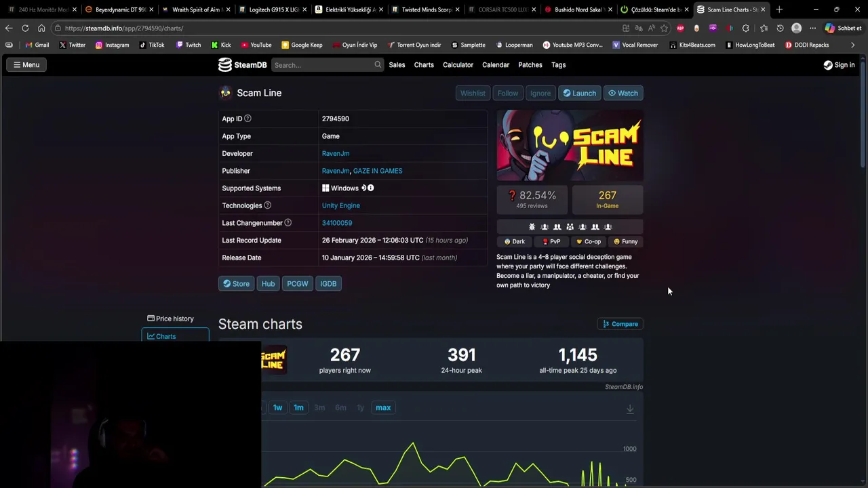Click the browser profile avatar
Viewport: 868px width, 488px height.
[x=797, y=28]
